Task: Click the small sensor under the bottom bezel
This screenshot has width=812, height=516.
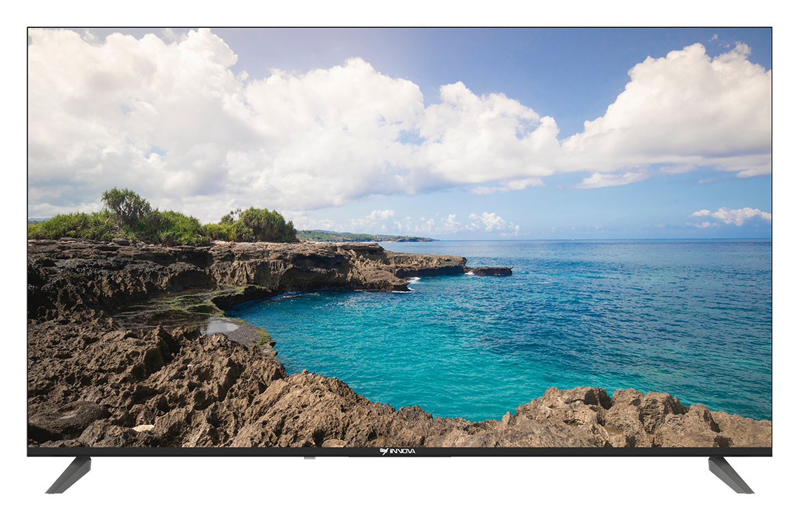Action: 309,459
